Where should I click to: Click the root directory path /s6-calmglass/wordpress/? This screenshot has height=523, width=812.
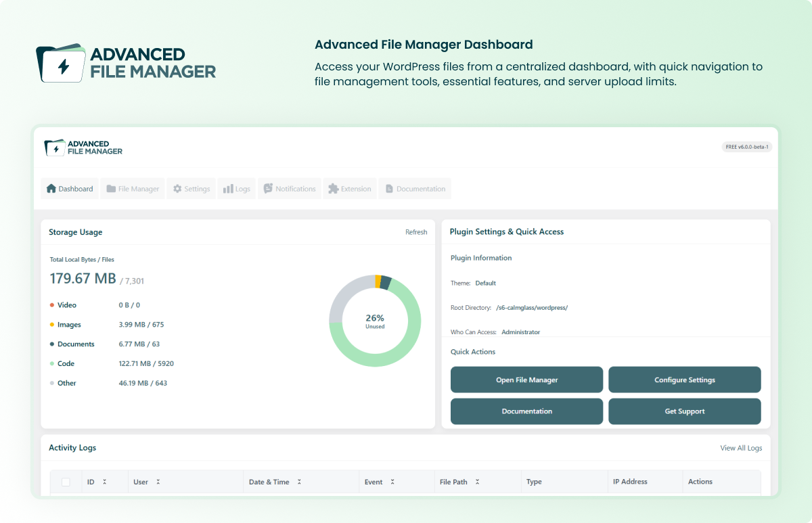coord(532,308)
